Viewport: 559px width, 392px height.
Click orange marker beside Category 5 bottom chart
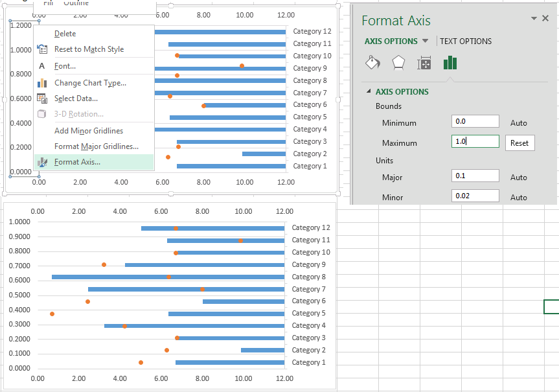[x=52, y=314]
